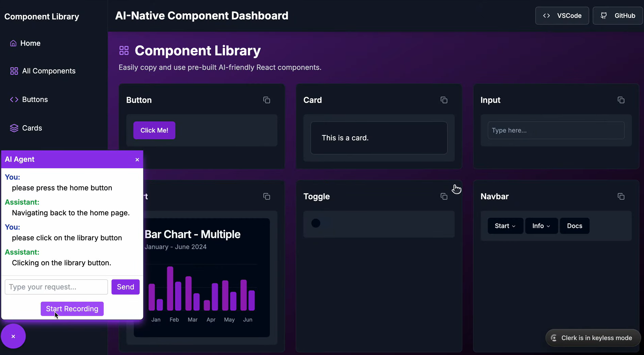Click the message Clicking on the library button.
The width and height of the screenshot is (644, 355).
(62, 263)
